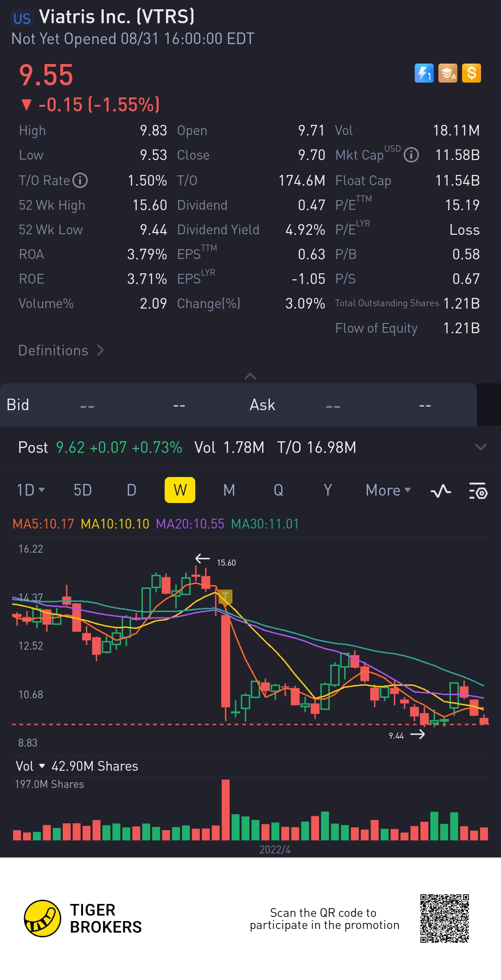Tap the orange stacked coins badge icon
The height and width of the screenshot is (980, 501).
(448, 73)
